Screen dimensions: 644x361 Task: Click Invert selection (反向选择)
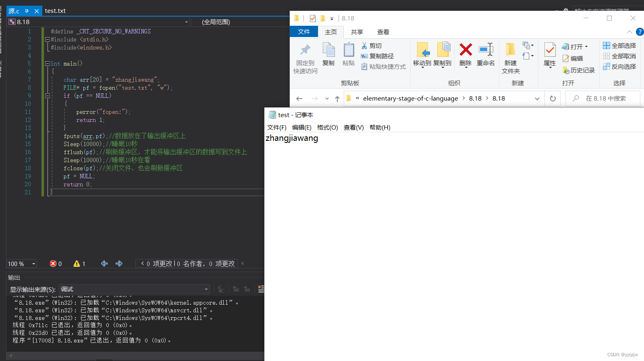(619, 67)
